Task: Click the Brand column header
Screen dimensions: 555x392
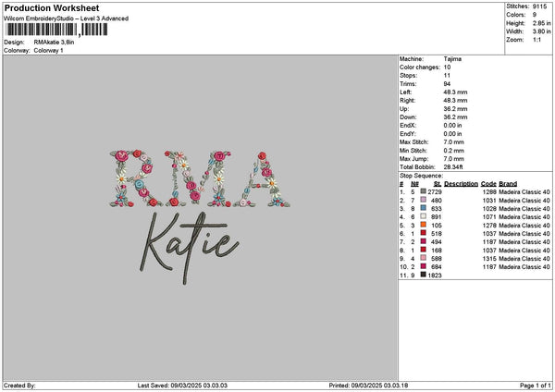Action: [508, 184]
